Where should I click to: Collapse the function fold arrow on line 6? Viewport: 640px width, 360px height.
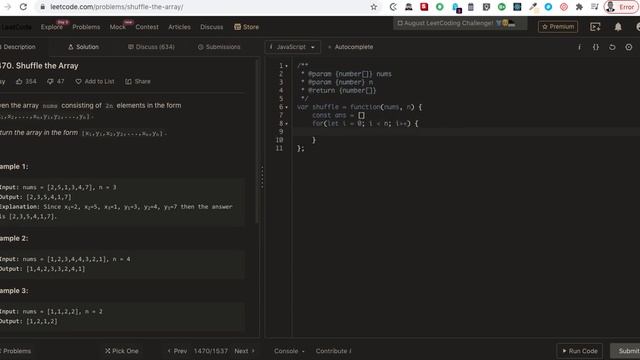(287, 107)
